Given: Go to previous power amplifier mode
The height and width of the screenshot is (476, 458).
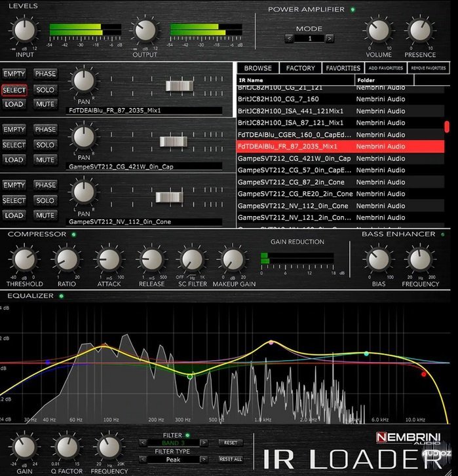Looking at the screenshot, I should click(x=289, y=39).
